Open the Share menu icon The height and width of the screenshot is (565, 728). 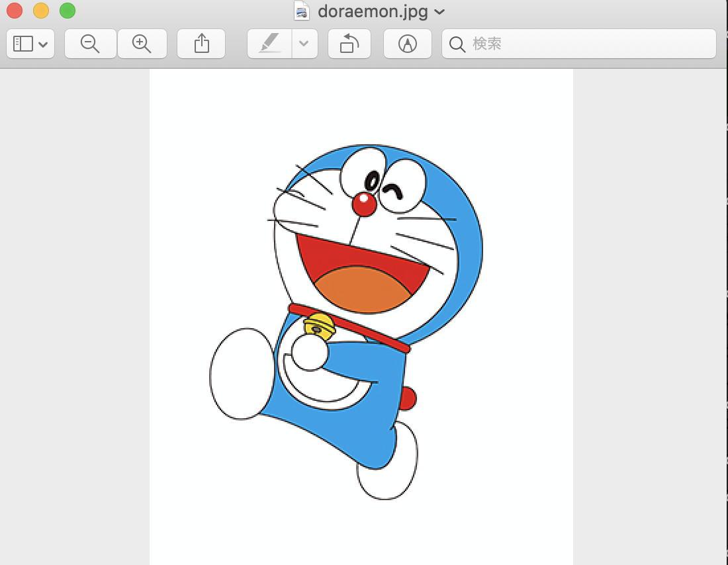click(201, 44)
